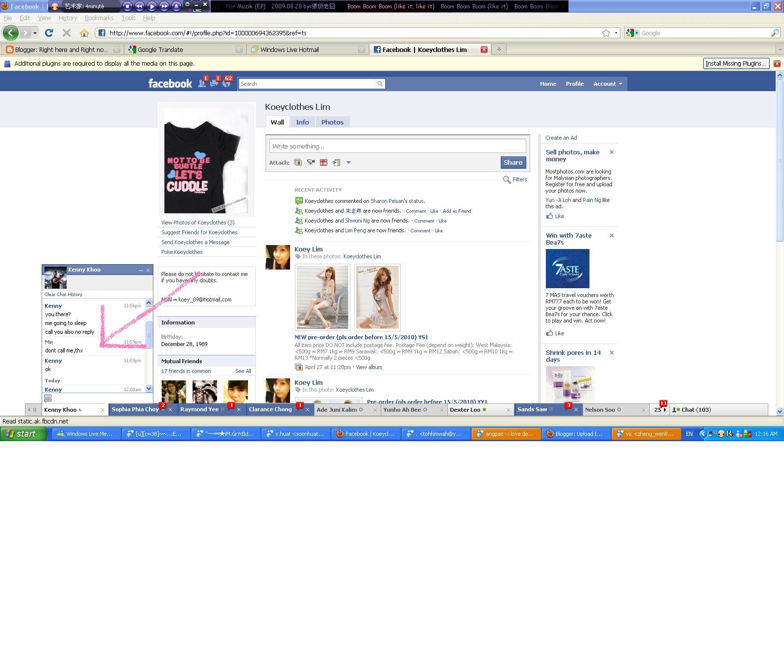The width and height of the screenshot is (784, 672).
Task: Open a new browser tab
Action: [499, 50]
